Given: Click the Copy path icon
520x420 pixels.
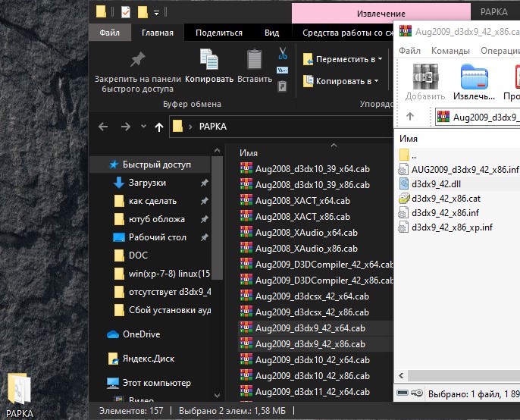Looking at the screenshot, I should [x=282, y=70].
